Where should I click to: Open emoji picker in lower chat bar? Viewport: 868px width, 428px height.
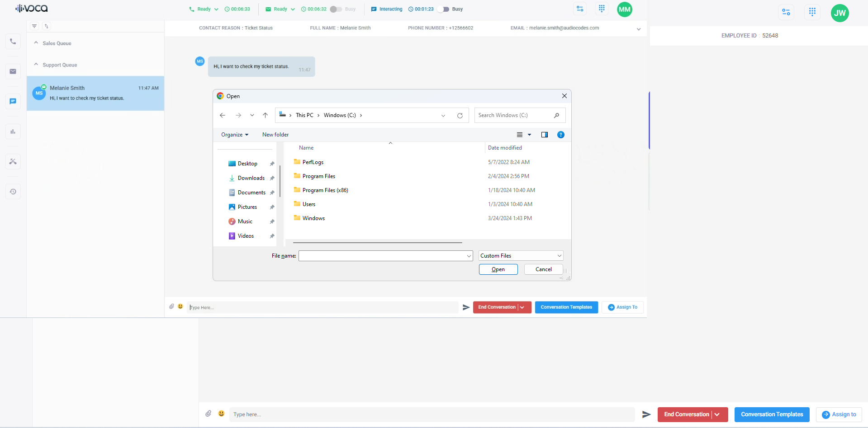[221, 414]
